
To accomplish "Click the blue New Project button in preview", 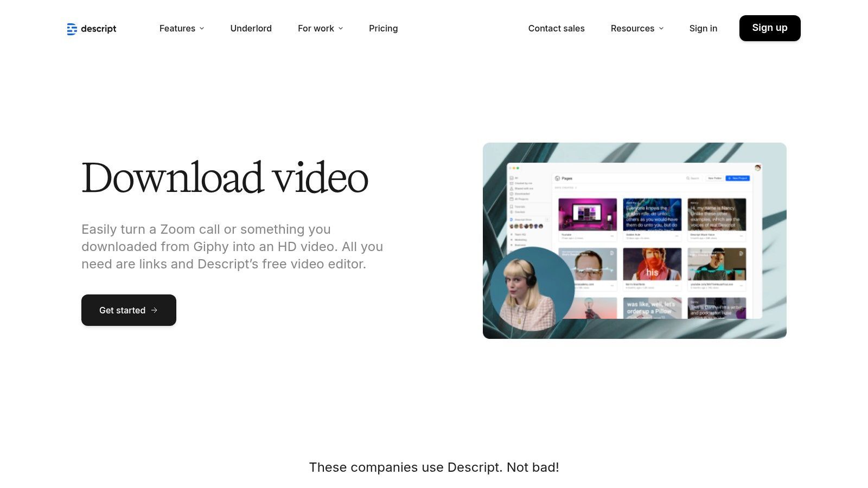I will coord(738,178).
